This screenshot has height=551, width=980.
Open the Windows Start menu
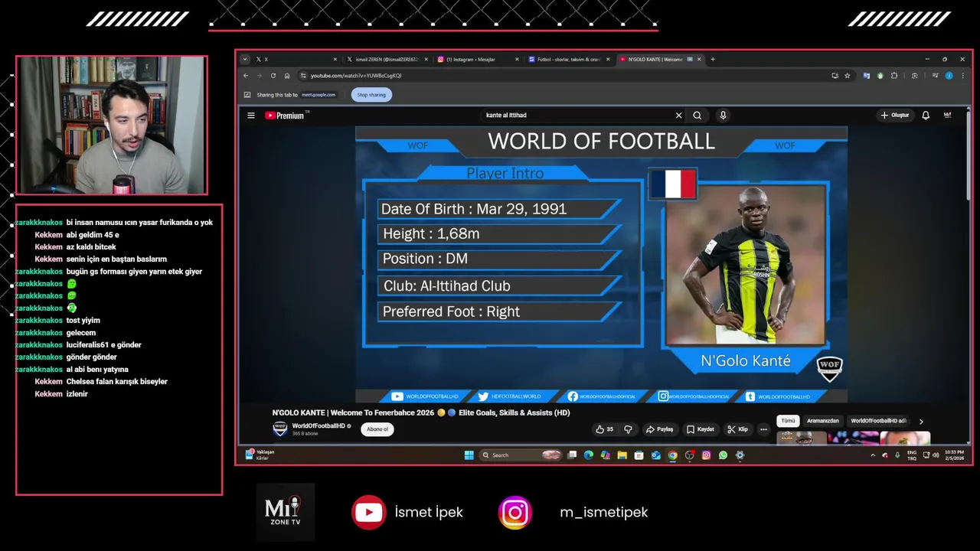[x=469, y=455]
